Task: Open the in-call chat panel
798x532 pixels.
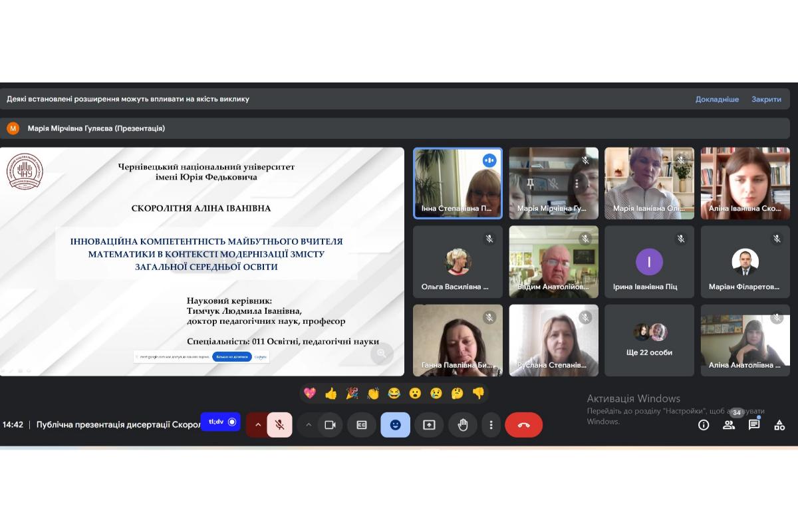Action: pos(754,425)
